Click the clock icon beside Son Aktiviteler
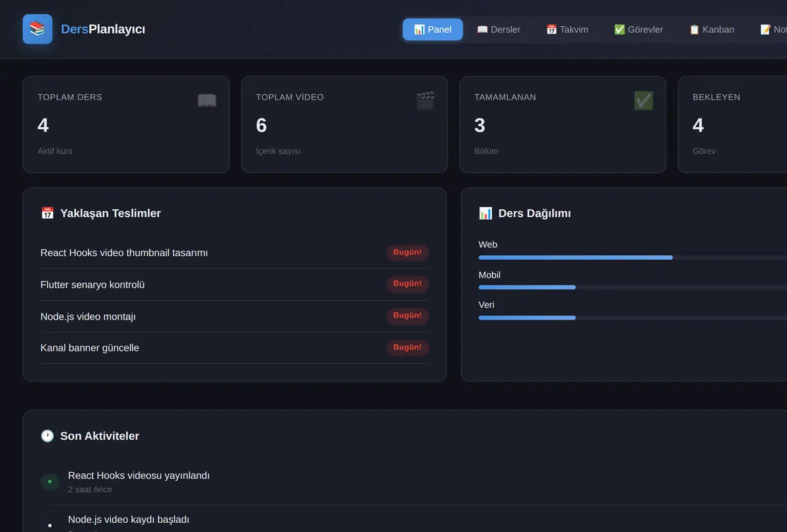Viewport: 787px width, 532px height. pos(47,436)
